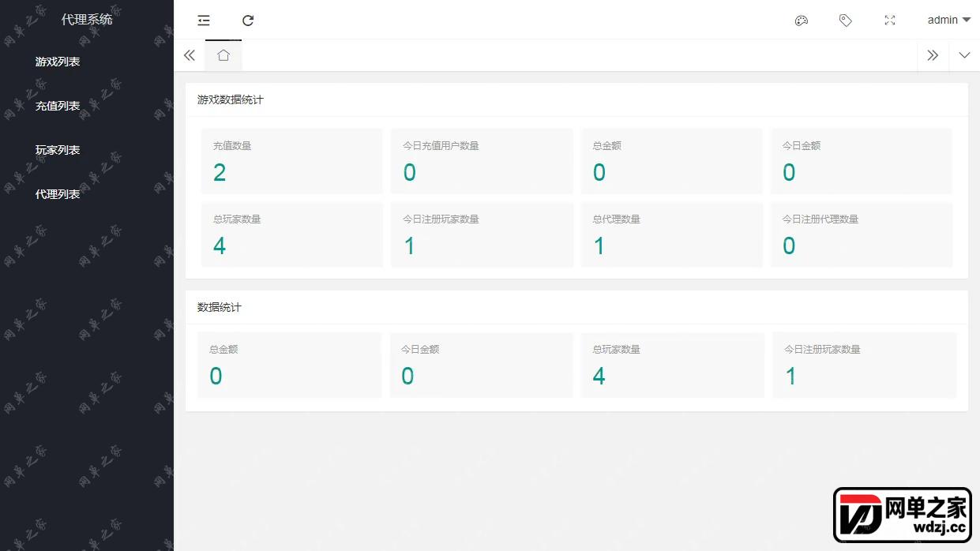This screenshot has height=551, width=980.
Task: Click 今日注册玩家数量 card in lower 数据统计 panel
Action: pos(864,365)
